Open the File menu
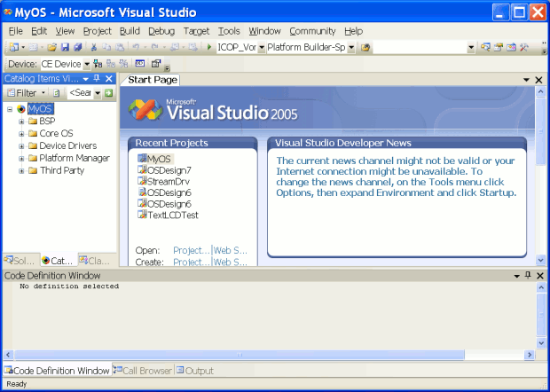550x392 pixels. click(x=15, y=31)
